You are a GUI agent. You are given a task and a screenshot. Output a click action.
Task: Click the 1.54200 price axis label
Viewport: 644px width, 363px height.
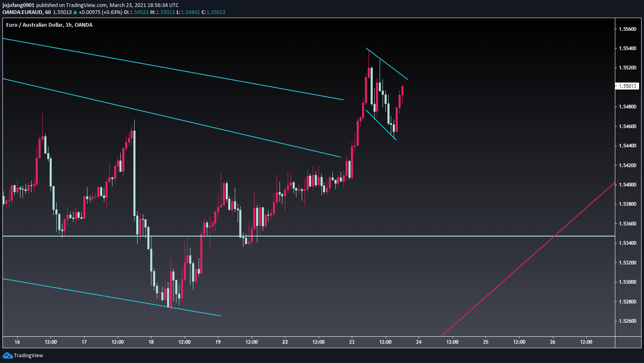pyautogui.click(x=628, y=165)
